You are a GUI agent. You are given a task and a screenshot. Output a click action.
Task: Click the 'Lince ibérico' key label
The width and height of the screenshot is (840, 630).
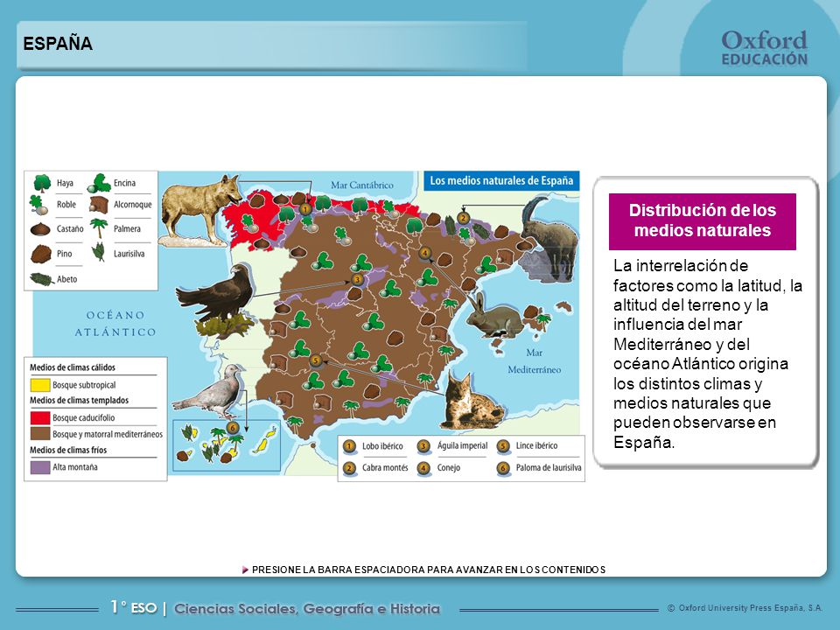(536, 445)
